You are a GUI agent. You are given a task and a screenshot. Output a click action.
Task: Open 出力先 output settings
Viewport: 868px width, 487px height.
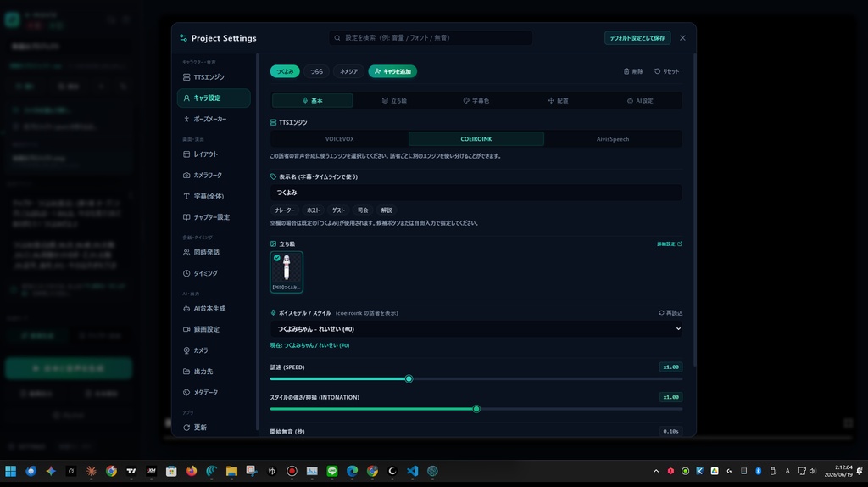214,372
